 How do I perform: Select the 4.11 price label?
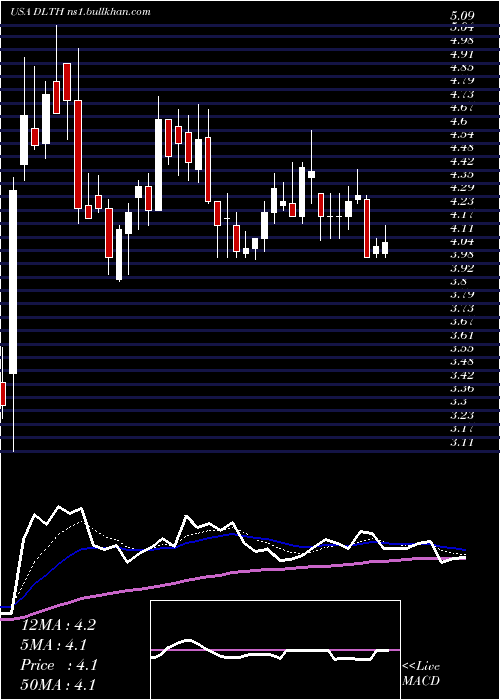coord(462,228)
